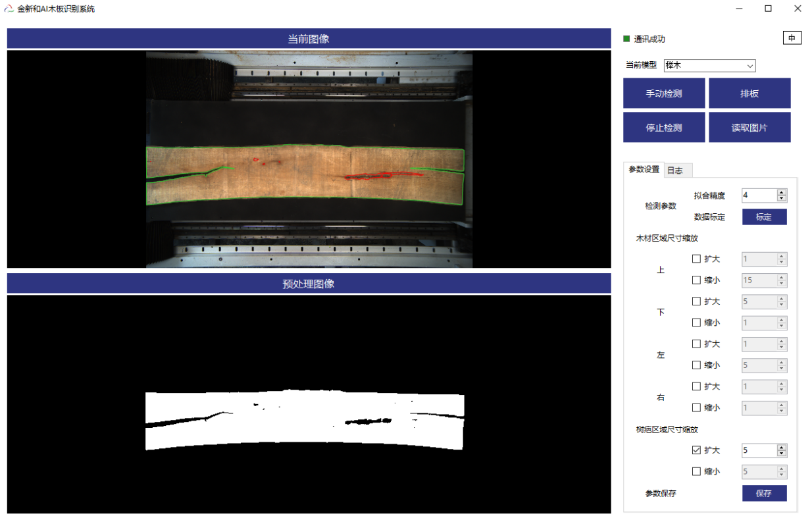This screenshot has height=520, width=812.
Task: Increase 拟合精度 with the up arrow
Action: tap(782, 192)
